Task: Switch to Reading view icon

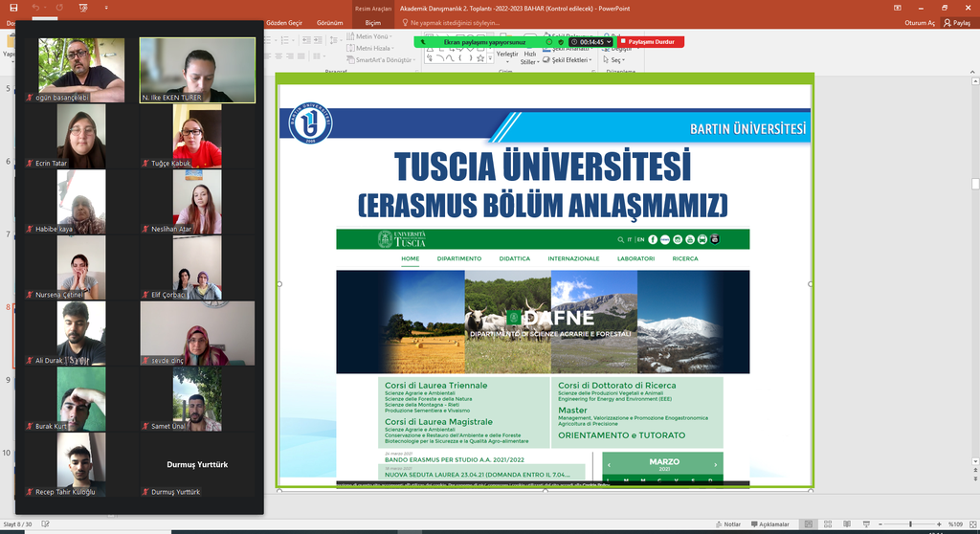Action: (x=847, y=524)
